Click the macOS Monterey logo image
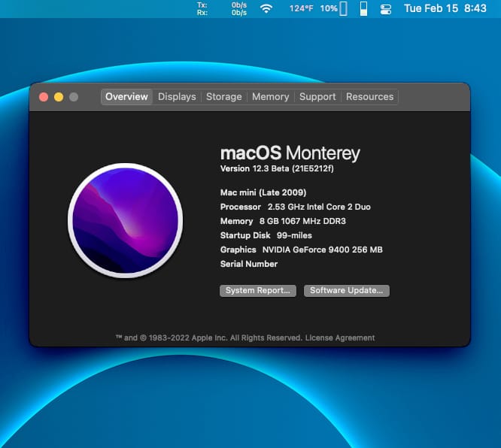The width and height of the screenshot is (501, 448). click(125, 220)
